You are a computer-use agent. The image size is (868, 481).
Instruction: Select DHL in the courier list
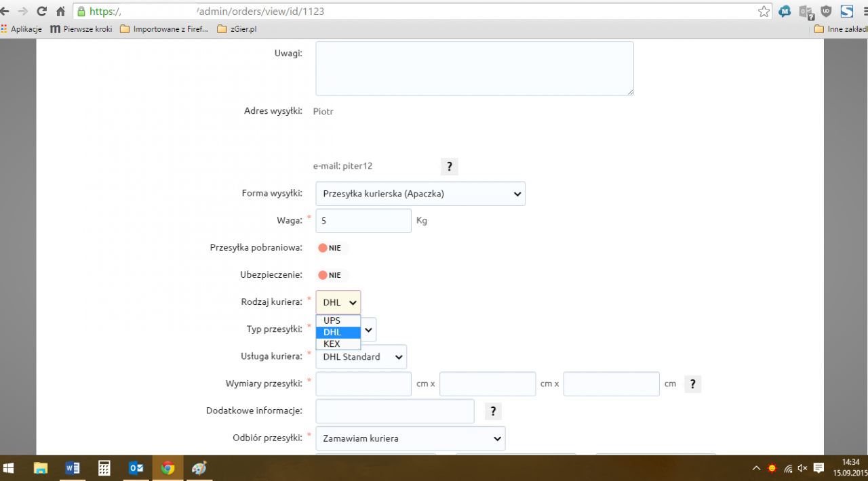338,332
